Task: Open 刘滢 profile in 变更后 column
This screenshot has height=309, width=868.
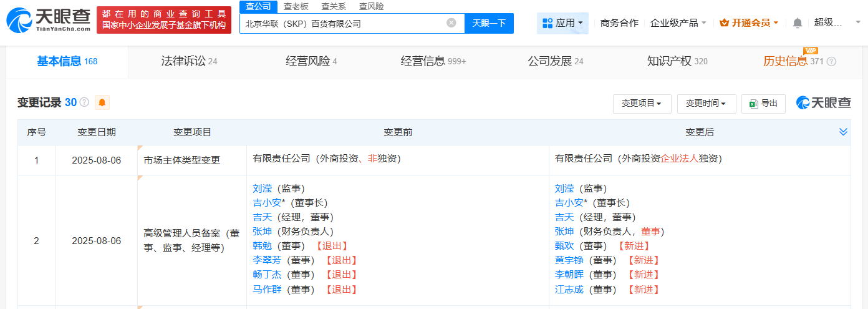Action: click(x=565, y=189)
